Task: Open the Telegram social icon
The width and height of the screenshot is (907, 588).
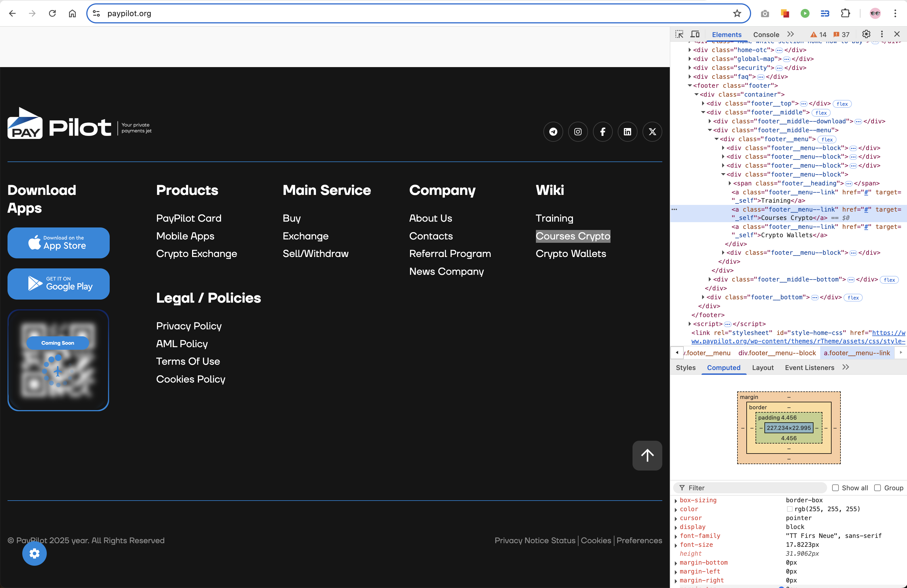Action: pyautogui.click(x=553, y=132)
